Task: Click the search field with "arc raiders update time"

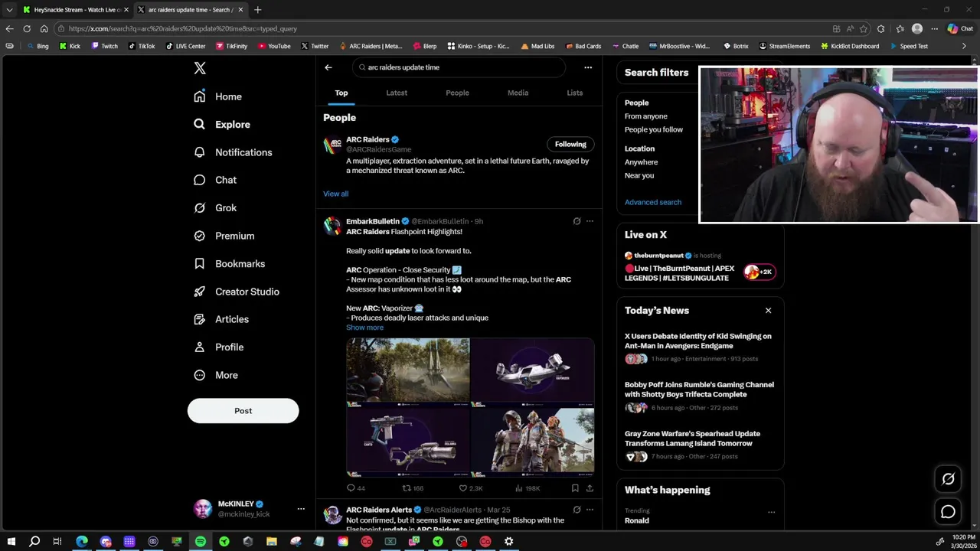Action: coord(459,67)
